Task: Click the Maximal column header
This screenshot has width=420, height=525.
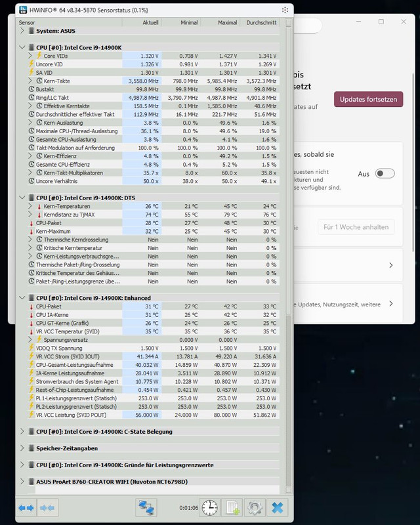Action: point(220,22)
